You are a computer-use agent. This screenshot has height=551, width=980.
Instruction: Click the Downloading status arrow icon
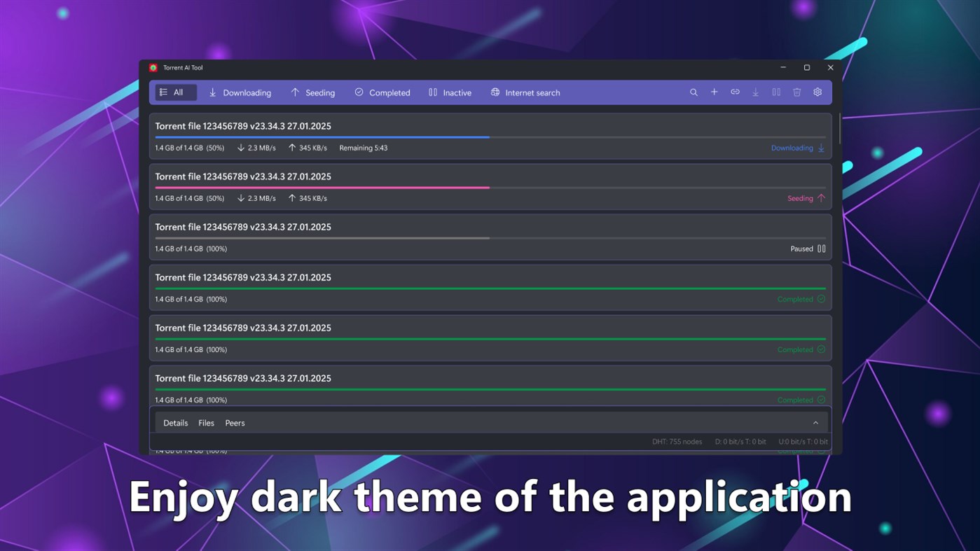pos(821,148)
